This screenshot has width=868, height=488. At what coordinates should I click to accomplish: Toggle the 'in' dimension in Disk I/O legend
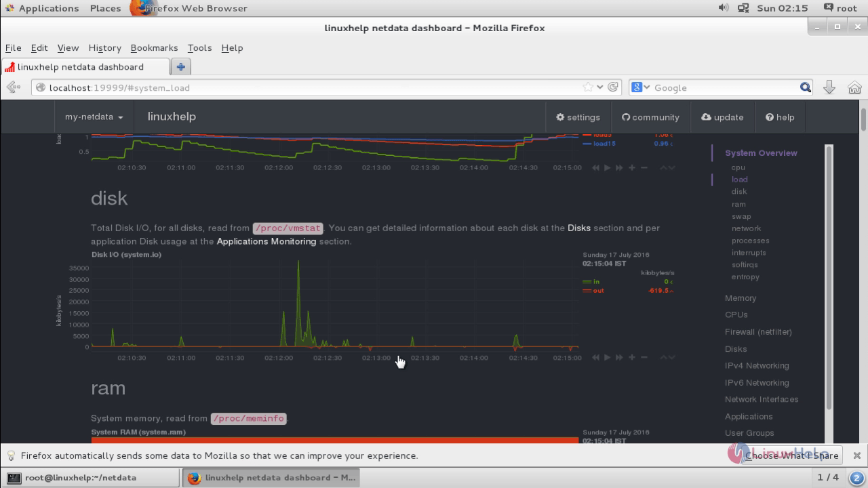597,281
